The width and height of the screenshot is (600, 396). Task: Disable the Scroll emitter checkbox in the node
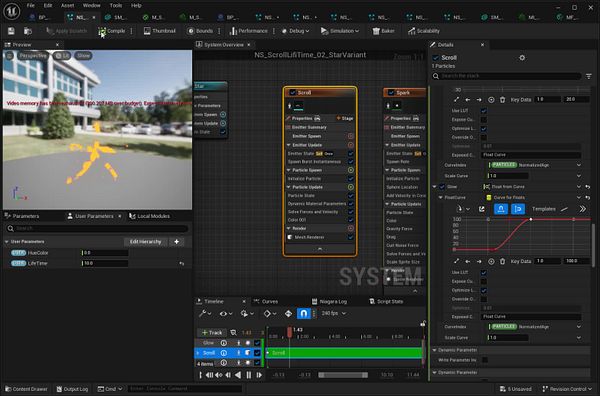293,93
